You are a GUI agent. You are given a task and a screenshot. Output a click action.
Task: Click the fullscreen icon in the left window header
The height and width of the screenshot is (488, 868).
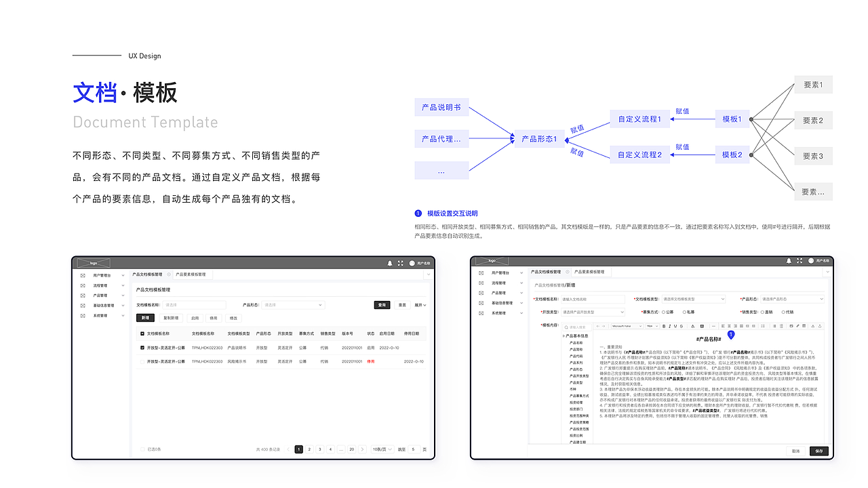[400, 263]
